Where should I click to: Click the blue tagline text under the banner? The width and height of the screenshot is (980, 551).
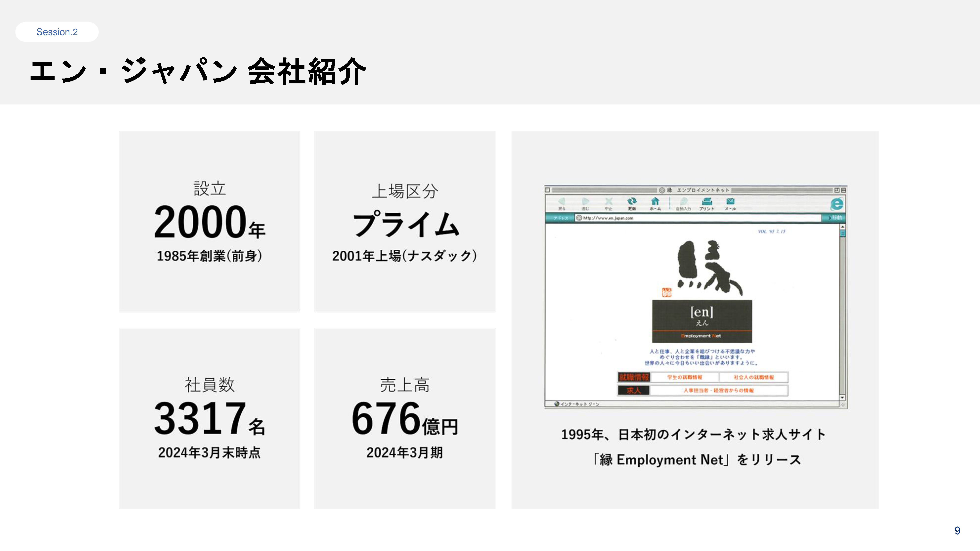[x=702, y=357]
